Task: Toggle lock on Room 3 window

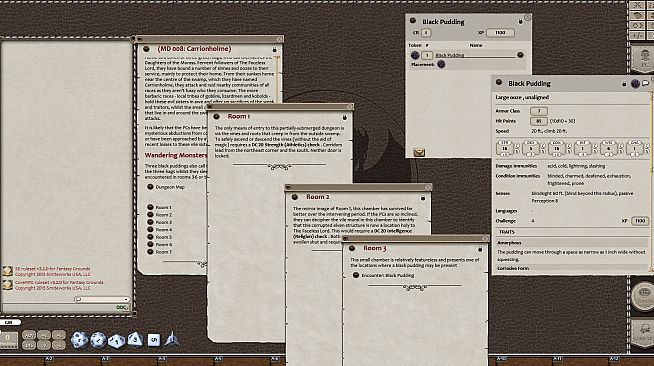Action: coord(480,249)
